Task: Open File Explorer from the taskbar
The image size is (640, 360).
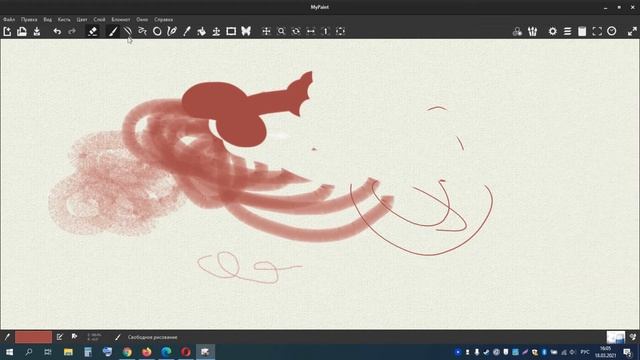Action: tap(68, 352)
